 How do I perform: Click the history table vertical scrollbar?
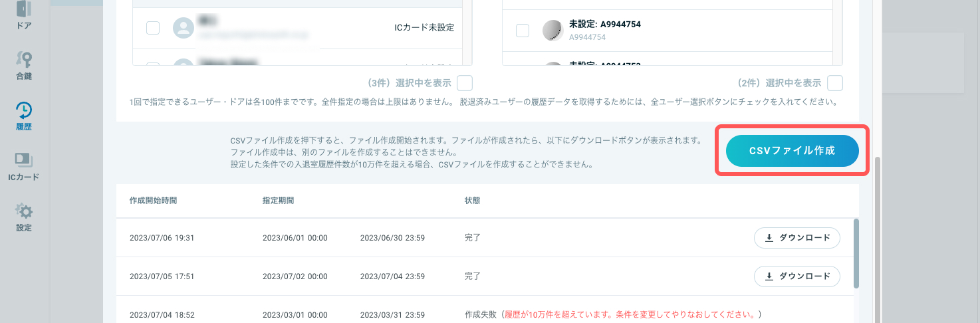(856, 253)
